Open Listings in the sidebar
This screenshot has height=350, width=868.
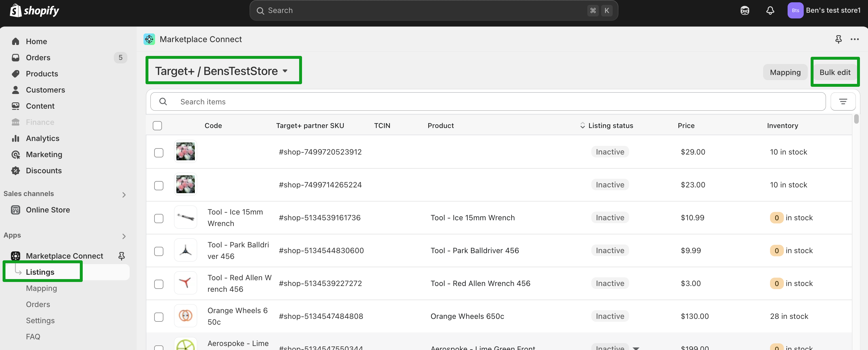click(40, 272)
